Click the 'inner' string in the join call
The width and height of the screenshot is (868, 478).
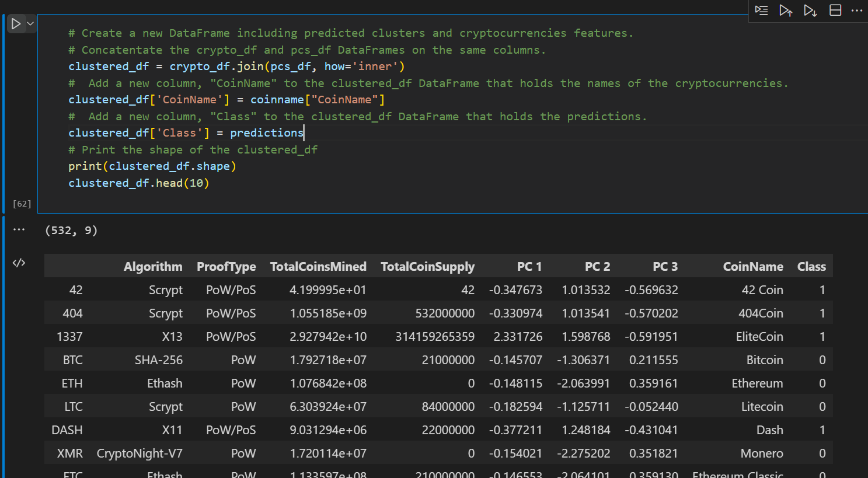coord(375,67)
